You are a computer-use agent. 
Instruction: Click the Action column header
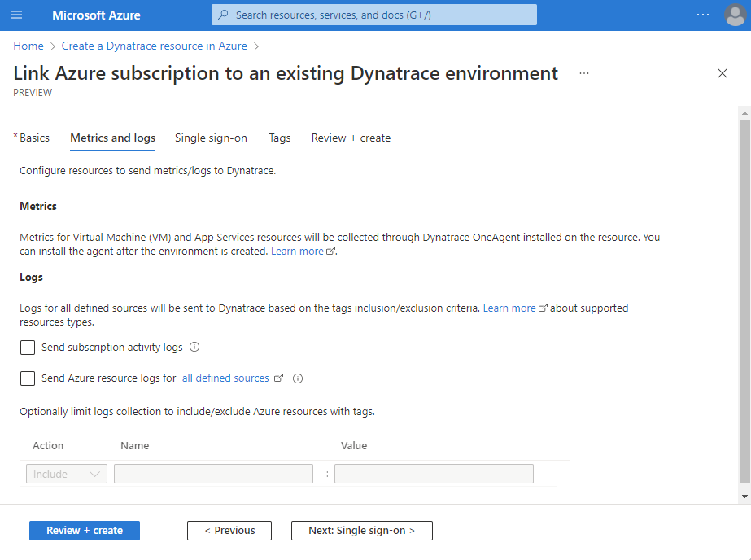point(48,445)
